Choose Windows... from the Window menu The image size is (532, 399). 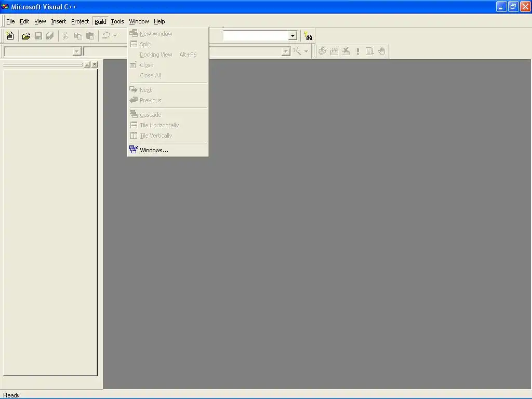(x=168, y=150)
